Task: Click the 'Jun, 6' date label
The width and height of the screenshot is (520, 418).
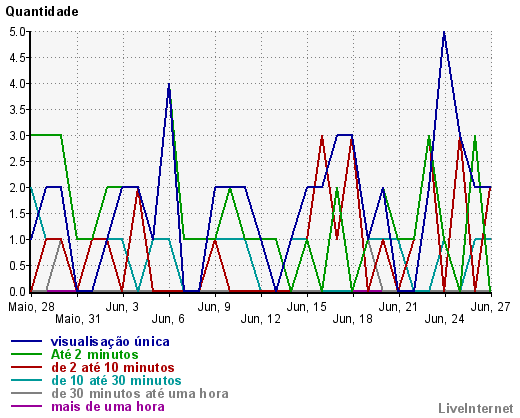Action: pyautogui.click(x=168, y=319)
